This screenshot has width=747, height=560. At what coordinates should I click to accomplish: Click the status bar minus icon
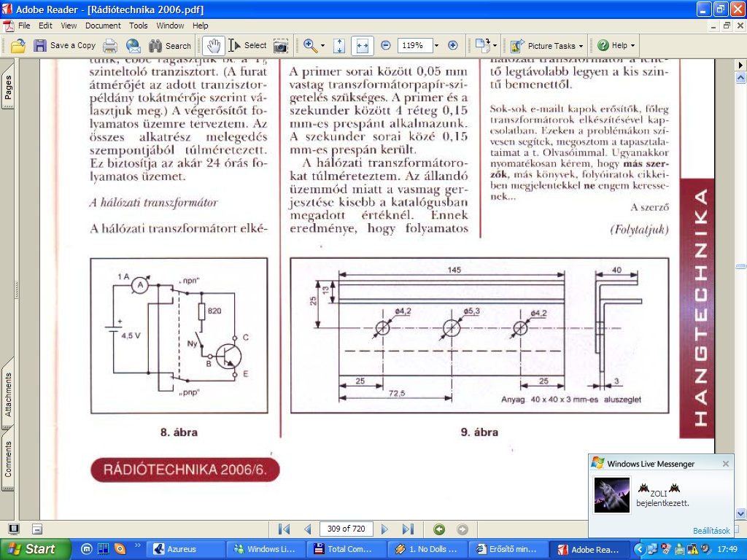pyautogui.click(x=37, y=529)
